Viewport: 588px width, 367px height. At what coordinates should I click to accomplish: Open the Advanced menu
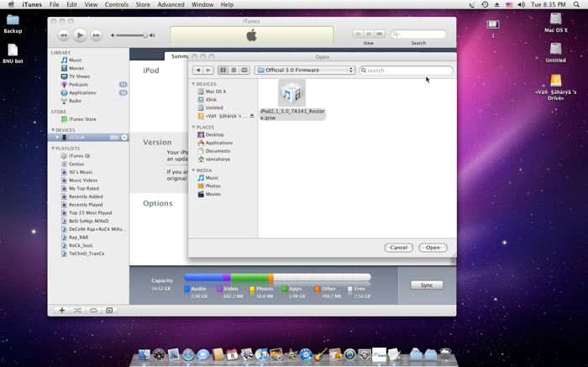click(171, 4)
